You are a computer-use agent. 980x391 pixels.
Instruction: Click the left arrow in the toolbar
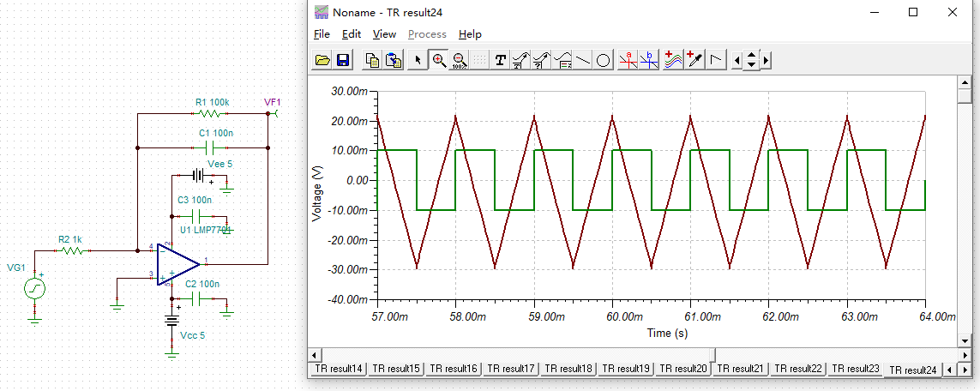(x=737, y=61)
